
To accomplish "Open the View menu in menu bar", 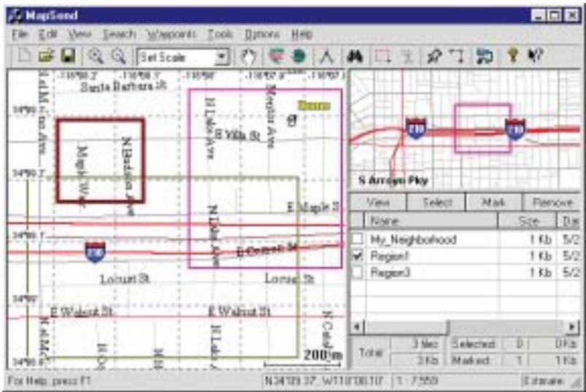I will pyautogui.click(x=80, y=34).
